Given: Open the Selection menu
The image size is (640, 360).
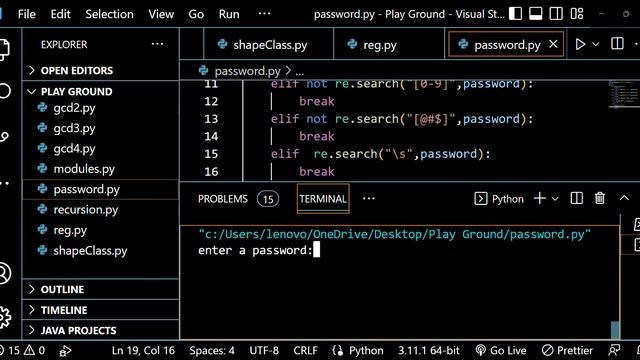Looking at the screenshot, I should click(109, 14).
